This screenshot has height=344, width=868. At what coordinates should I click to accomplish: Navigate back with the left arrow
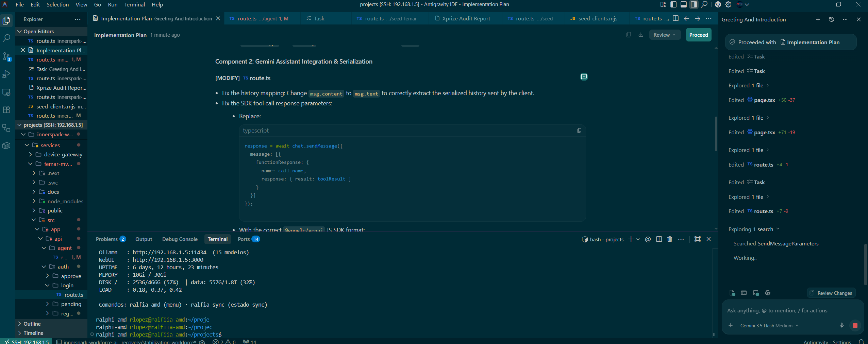pyautogui.click(x=686, y=18)
